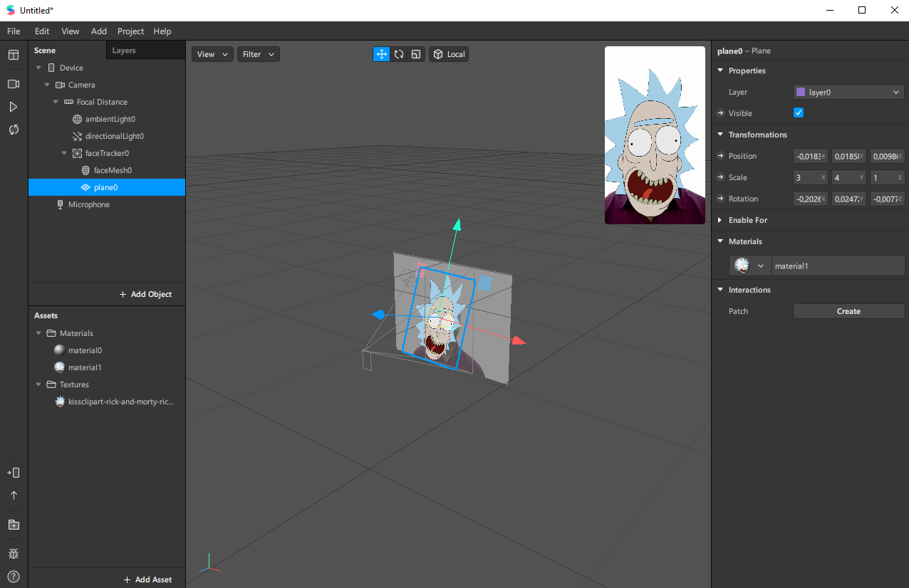Select plane0 in the scene tree

click(107, 187)
